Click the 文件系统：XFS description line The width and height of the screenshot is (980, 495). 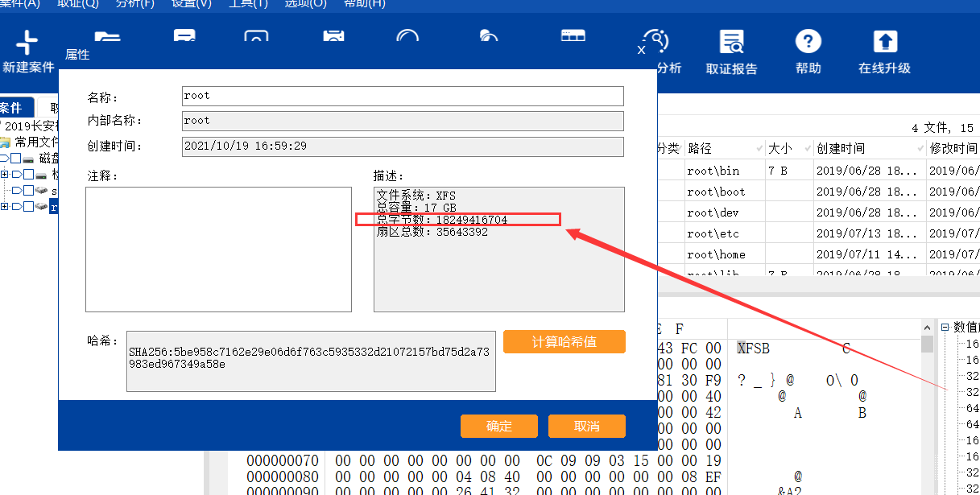pyautogui.click(x=416, y=196)
